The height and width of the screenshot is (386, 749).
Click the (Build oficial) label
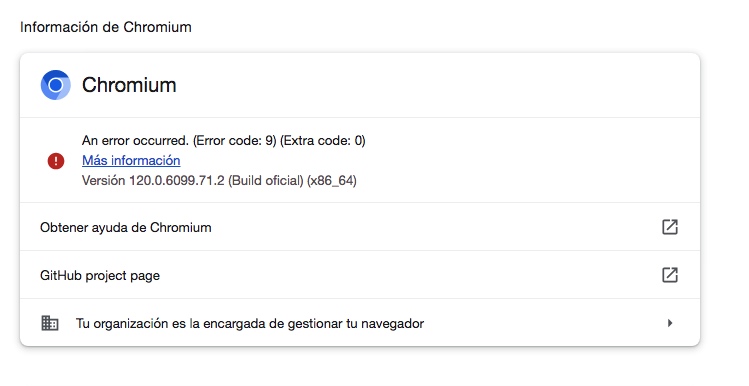[266, 181]
